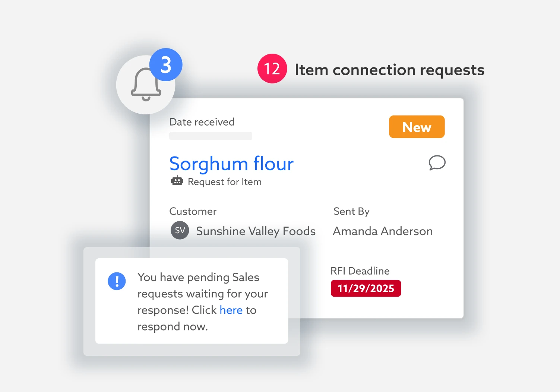The height and width of the screenshot is (392, 560).
Task: Click the blue exclamation alert icon
Action: (x=117, y=281)
